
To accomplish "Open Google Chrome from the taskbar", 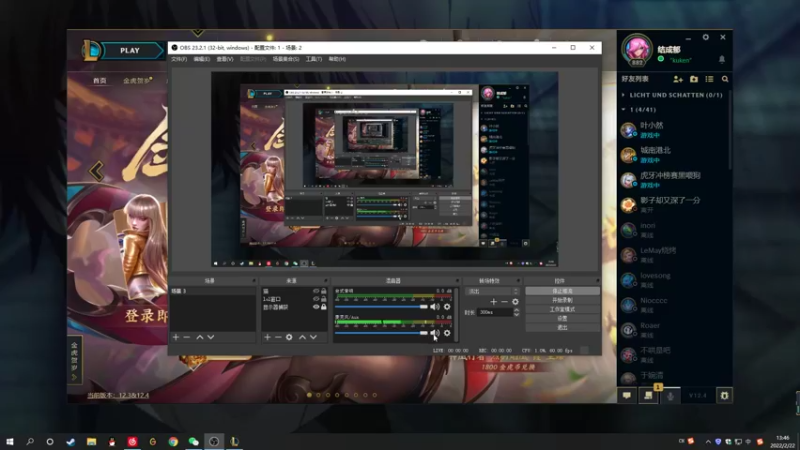I will [x=173, y=442].
